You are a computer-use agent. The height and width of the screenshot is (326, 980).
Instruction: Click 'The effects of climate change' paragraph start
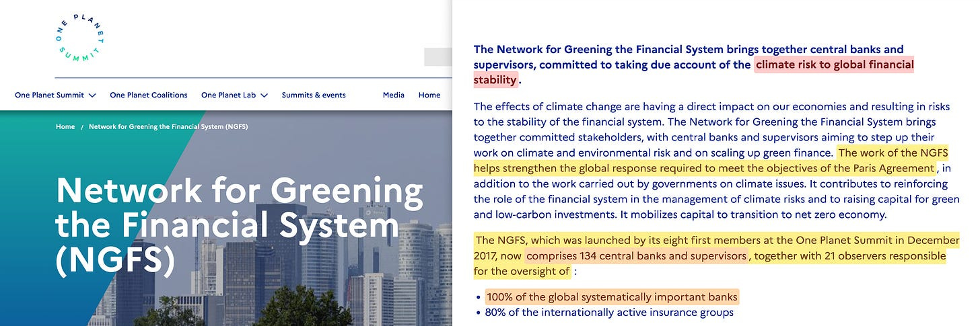tap(546, 107)
